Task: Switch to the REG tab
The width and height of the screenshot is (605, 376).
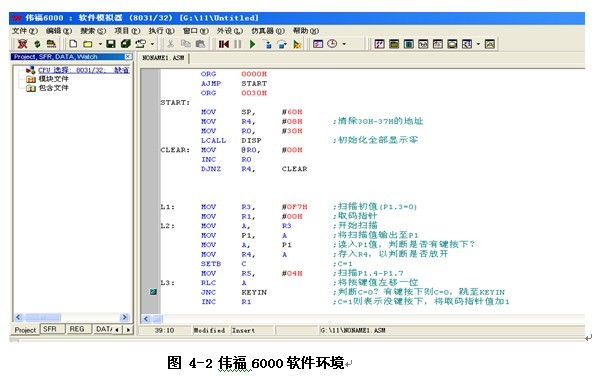Action: [x=76, y=329]
